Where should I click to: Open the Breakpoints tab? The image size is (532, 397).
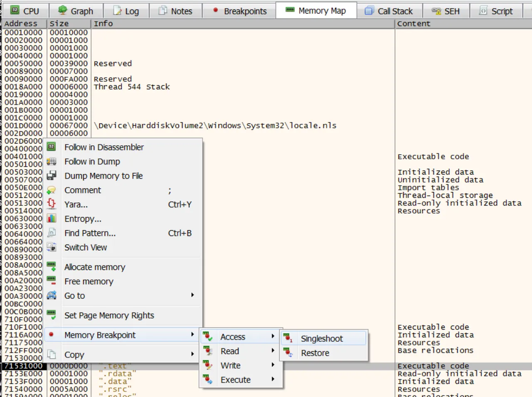pyautogui.click(x=239, y=11)
